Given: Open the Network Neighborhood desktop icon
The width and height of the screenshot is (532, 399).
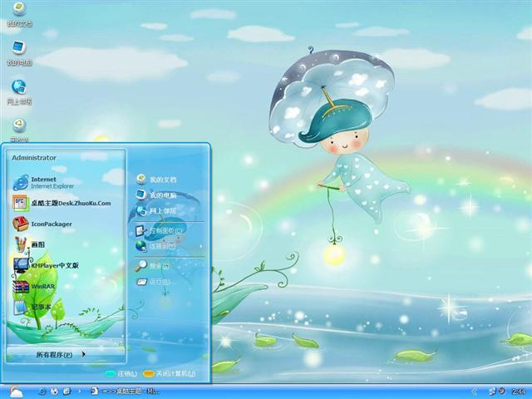Looking at the screenshot, I should [19, 92].
